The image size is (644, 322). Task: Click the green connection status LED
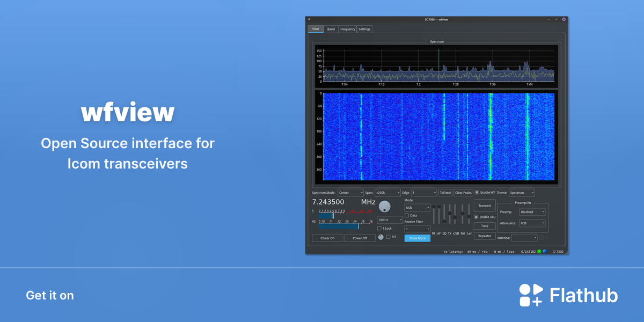tap(539, 251)
